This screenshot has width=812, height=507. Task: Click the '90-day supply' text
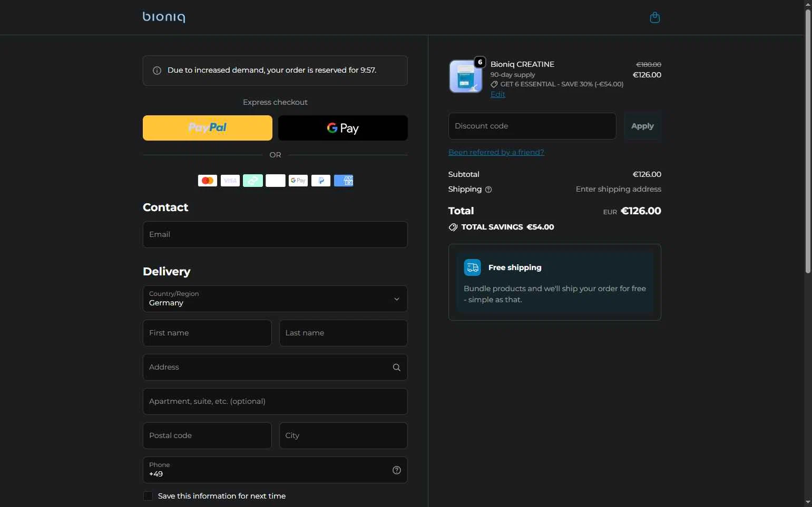(513, 75)
